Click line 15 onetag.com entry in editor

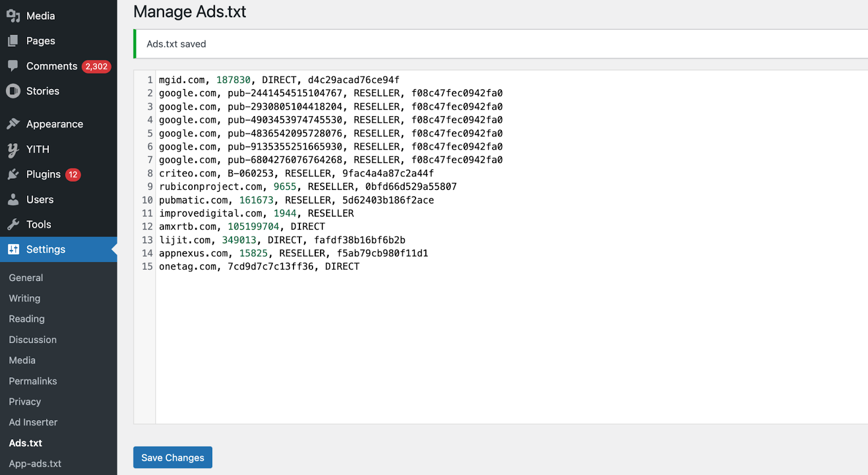pyautogui.click(x=259, y=267)
